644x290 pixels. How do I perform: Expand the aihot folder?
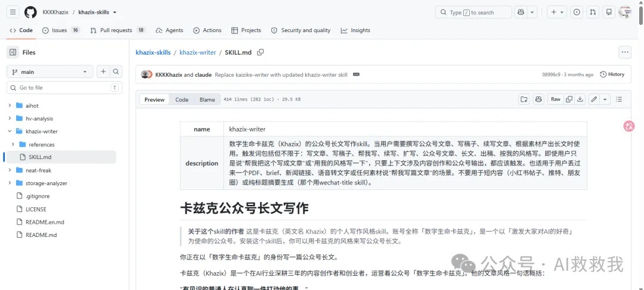10,105
